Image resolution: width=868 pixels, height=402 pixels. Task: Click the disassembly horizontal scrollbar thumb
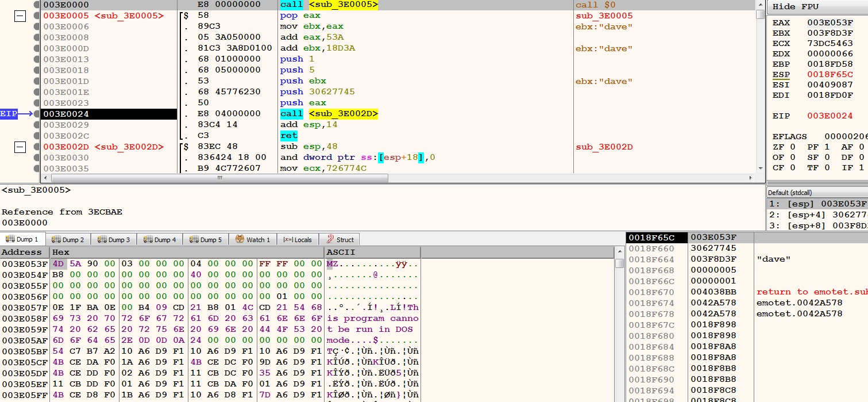tap(219, 178)
